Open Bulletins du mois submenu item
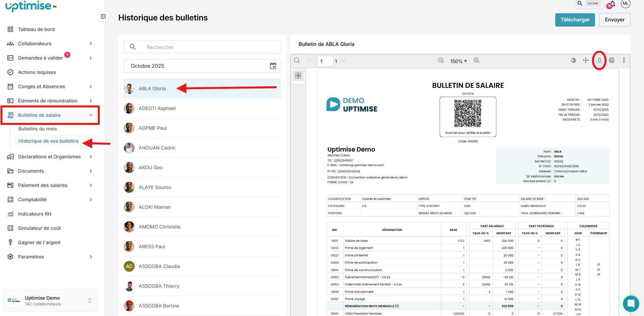The image size is (644, 316). click(x=38, y=129)
